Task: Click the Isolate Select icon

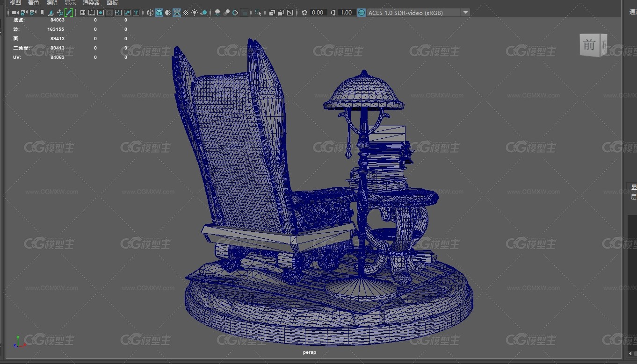Action: (x=258, y=13)
